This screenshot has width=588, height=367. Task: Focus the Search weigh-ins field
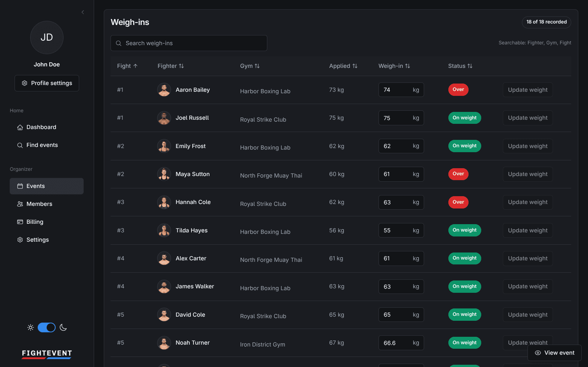(189, 43)
